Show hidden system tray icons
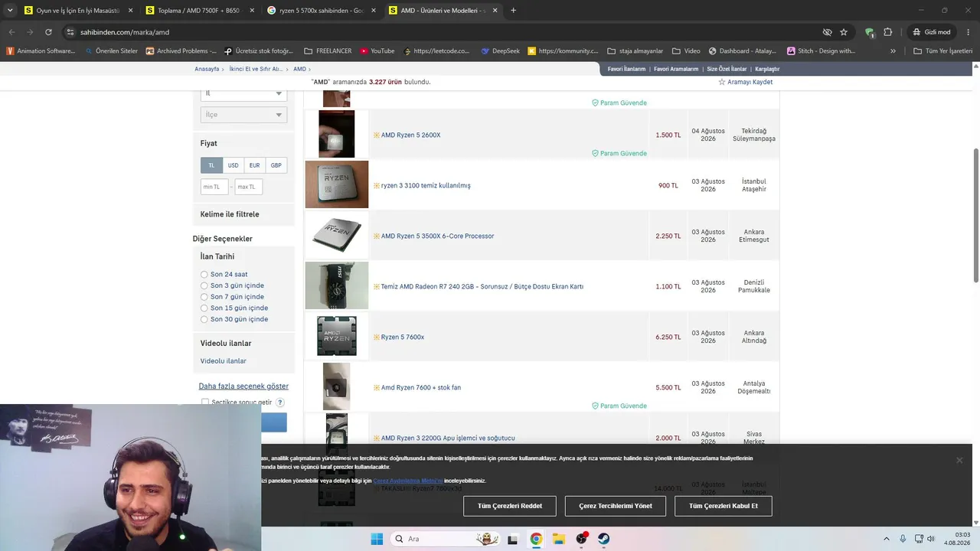Screen dimensions: 980x551 [887, 539]
